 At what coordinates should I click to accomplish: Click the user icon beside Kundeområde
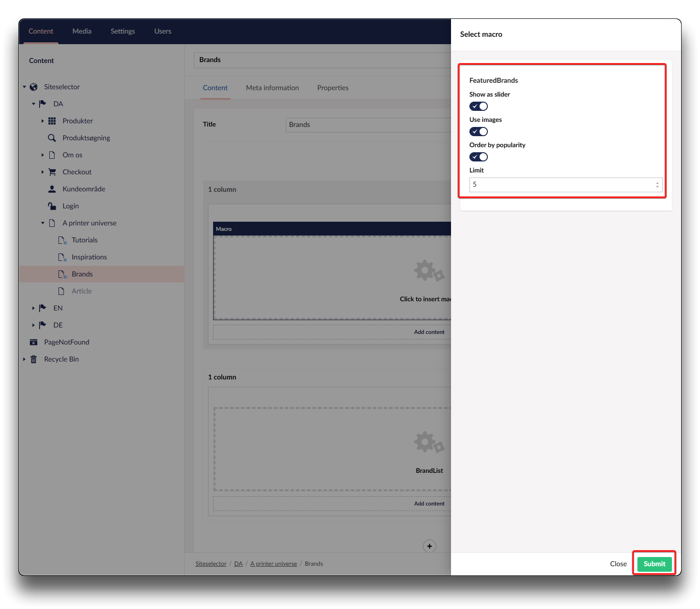(52, 189)
